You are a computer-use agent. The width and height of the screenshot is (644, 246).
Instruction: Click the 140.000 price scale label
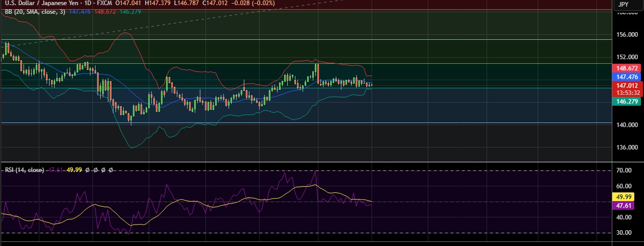627,125
